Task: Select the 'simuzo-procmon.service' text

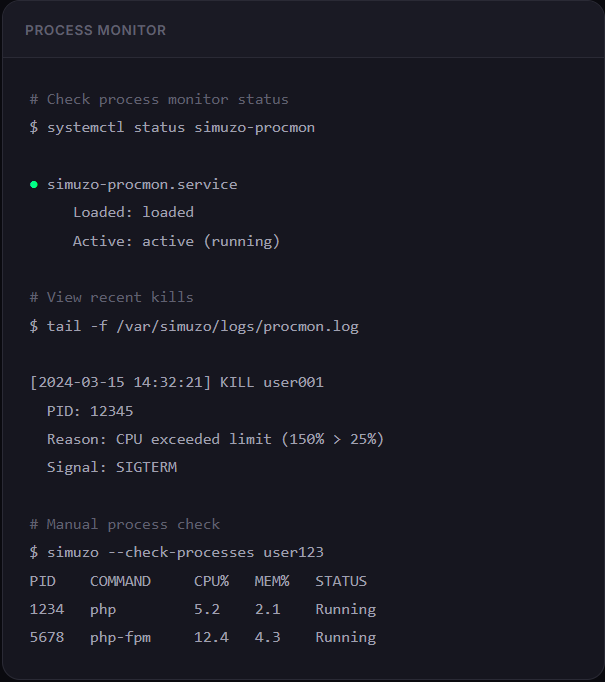Action: point(142,185)
